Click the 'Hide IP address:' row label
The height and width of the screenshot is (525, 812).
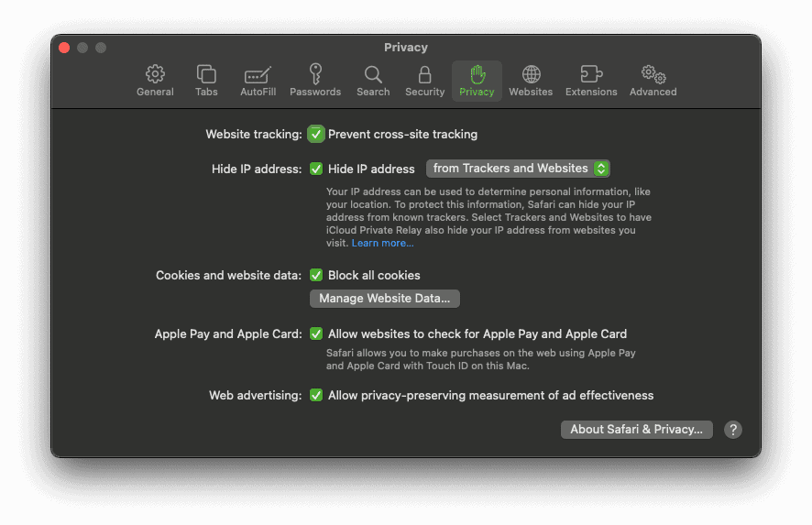tap(257, 169)
